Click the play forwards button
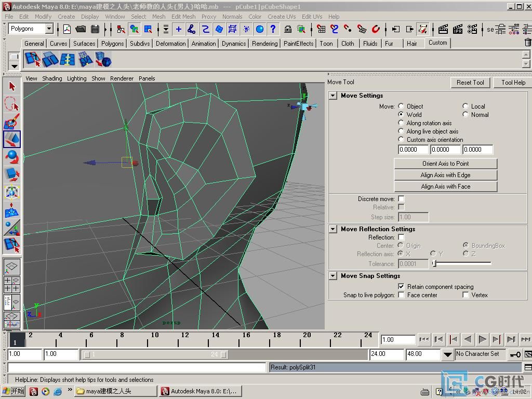Screen dimensions: 532x399 pyautogui.click(x=482, y=339)
